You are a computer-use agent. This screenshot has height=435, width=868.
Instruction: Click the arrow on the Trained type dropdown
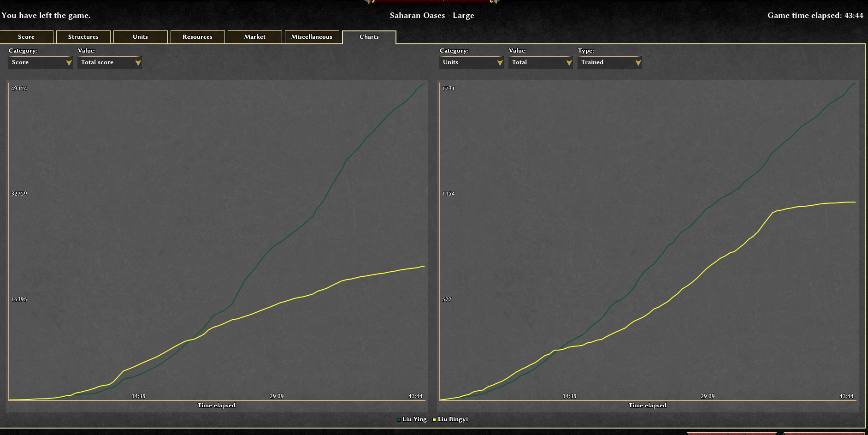click(638, 63)
